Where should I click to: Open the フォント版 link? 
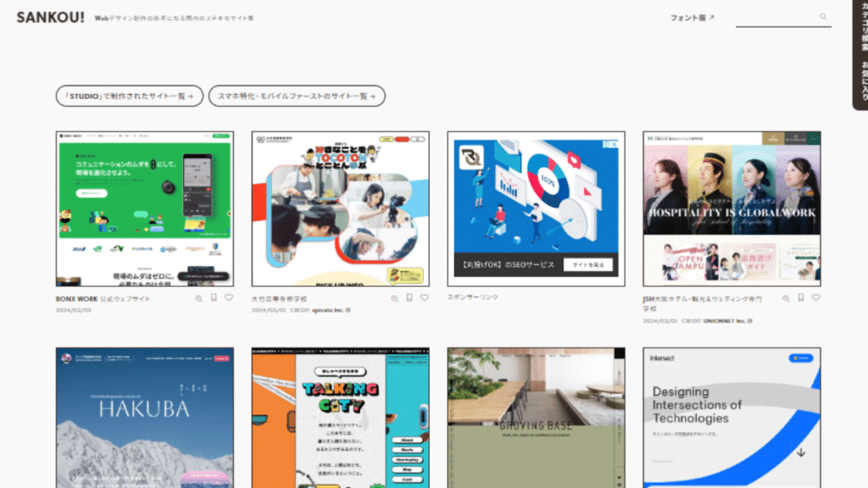[x=692, y=18]
